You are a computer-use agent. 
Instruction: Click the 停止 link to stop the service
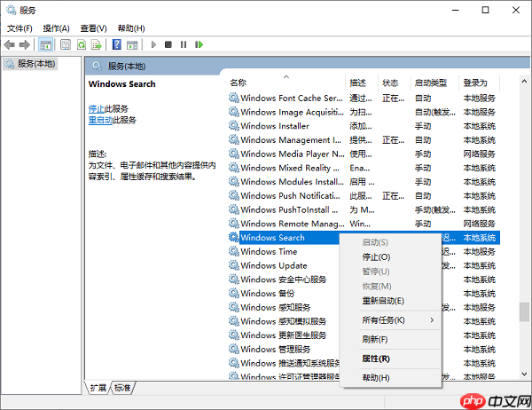click(x=96, y=108)
